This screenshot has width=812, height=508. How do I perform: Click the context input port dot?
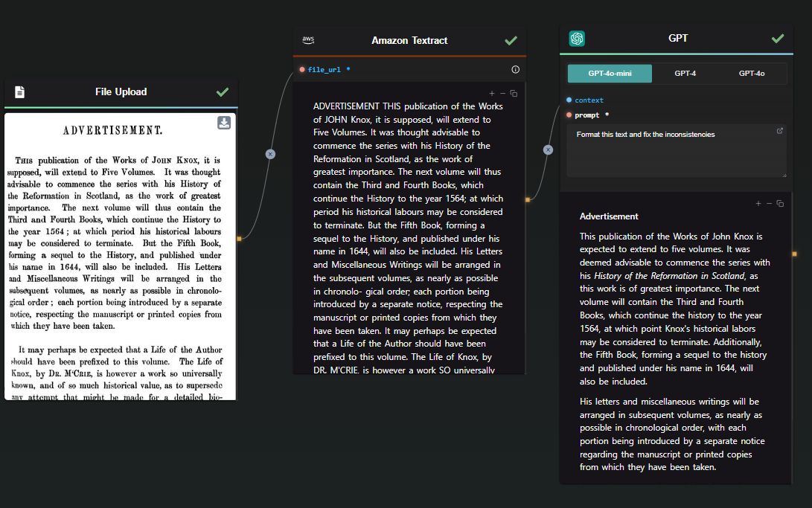[x=569, y=100]
